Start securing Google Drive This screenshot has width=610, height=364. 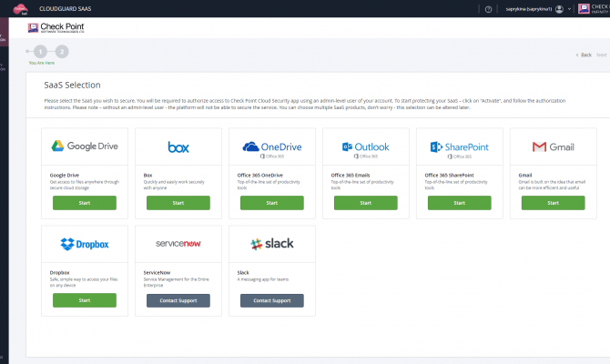[85, 203]
